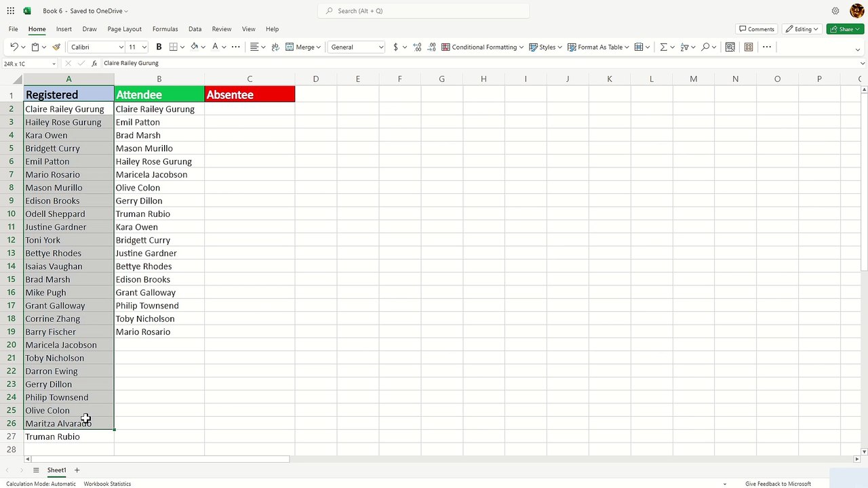Viewport: 868px width, 488px height.
Task: Apply Font Color letter A
Action: 215,47
